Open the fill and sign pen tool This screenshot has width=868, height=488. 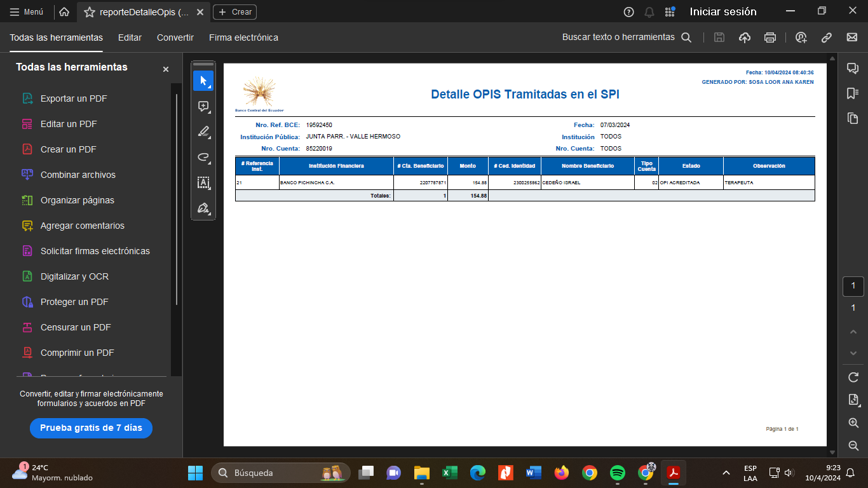pyautogui.click(x=203, y=208)
